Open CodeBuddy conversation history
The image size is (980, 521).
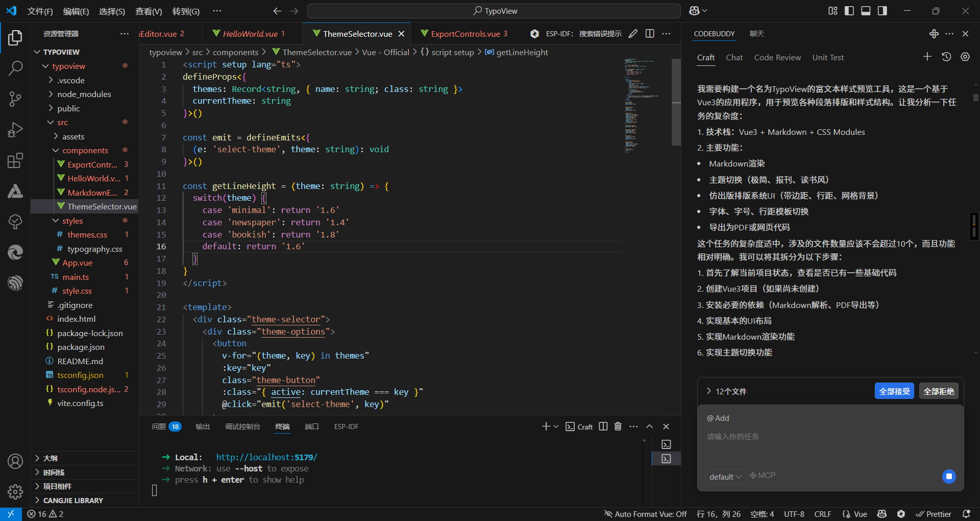(946, 57)
